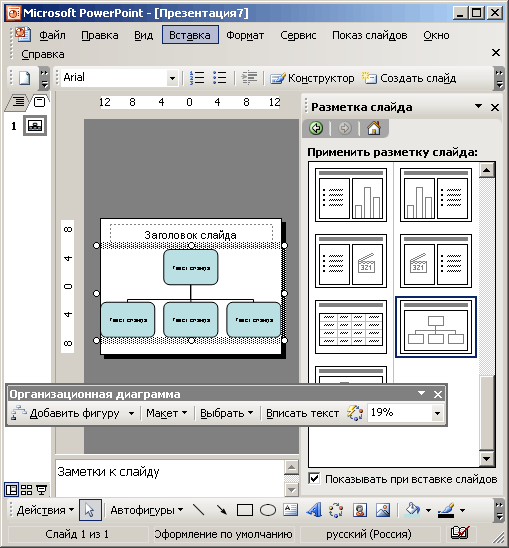Open the Действия drawing menu

45,510
